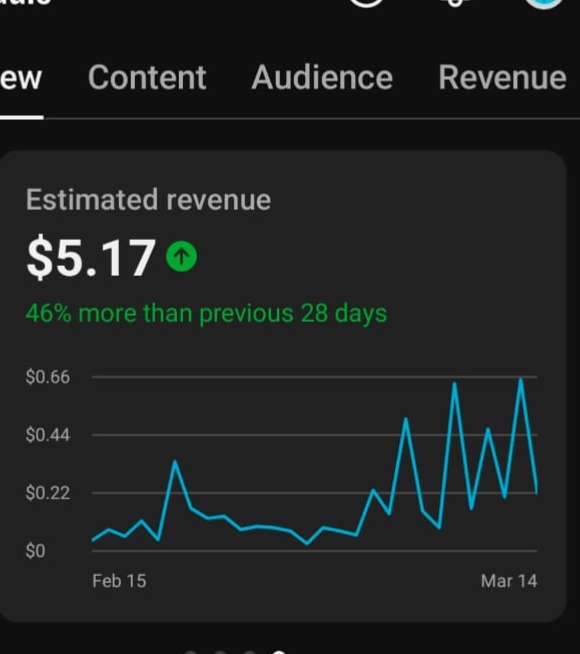Tap the 46% more than previous text
Screen dimensions: 580x654
point(206,313)
